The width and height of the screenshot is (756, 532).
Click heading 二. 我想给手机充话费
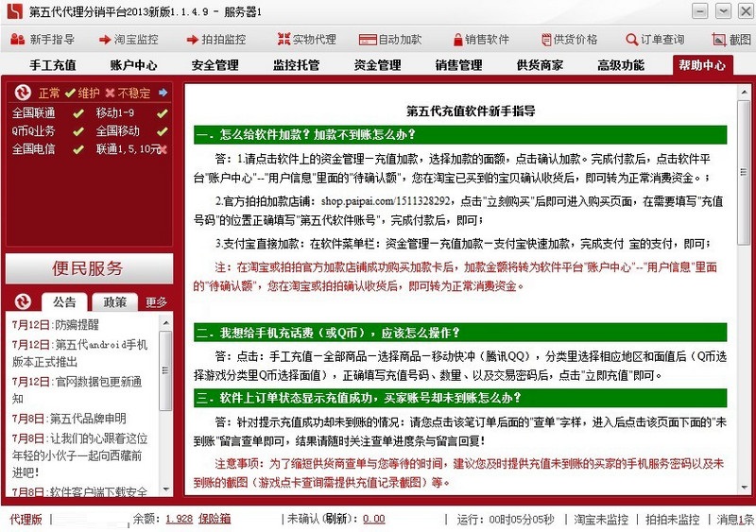point(460,333)
